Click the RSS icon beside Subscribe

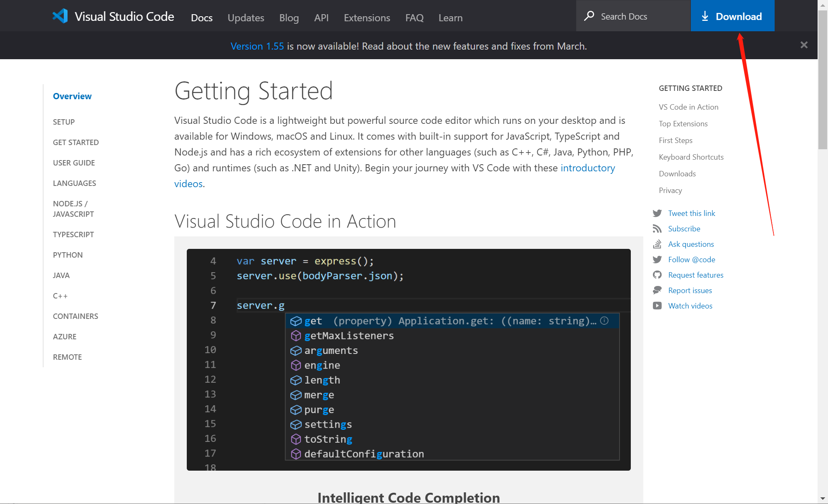[657, 229]
